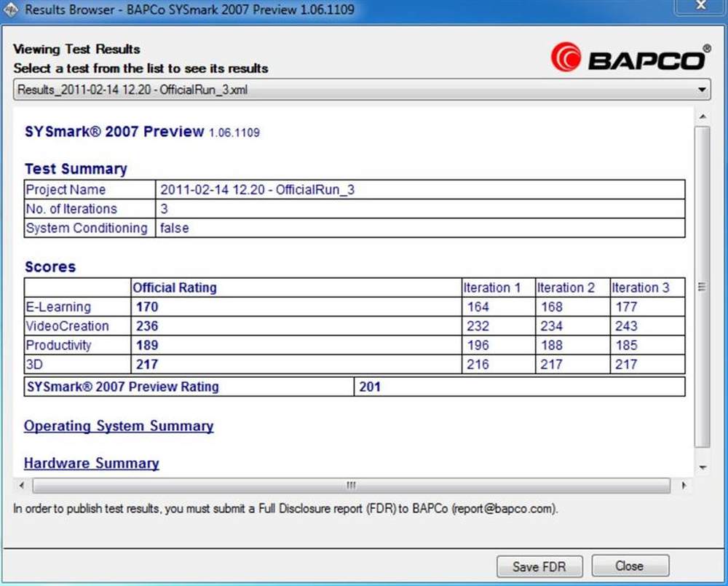728x586 pixels.
Task: Click horizontal scrollbar right arrow
Action: click(684, 486)
